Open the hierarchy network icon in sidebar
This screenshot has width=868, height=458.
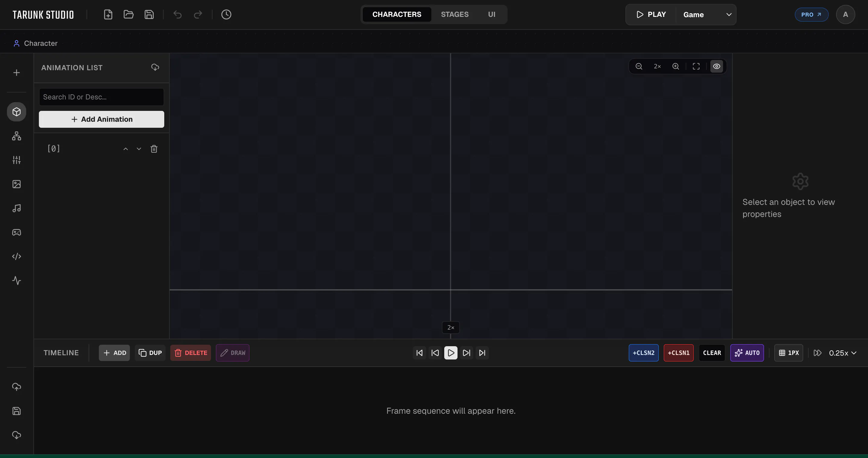(x=17, y=136)
